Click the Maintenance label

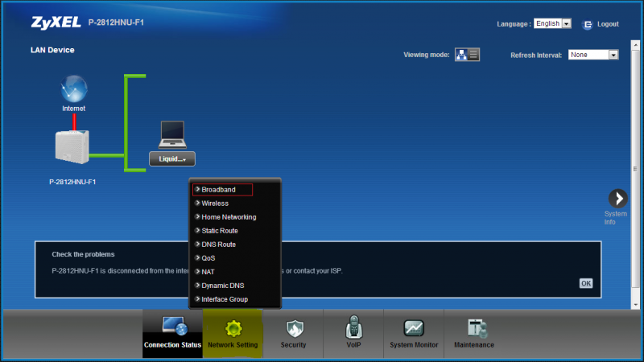click(x=474, y=345)
